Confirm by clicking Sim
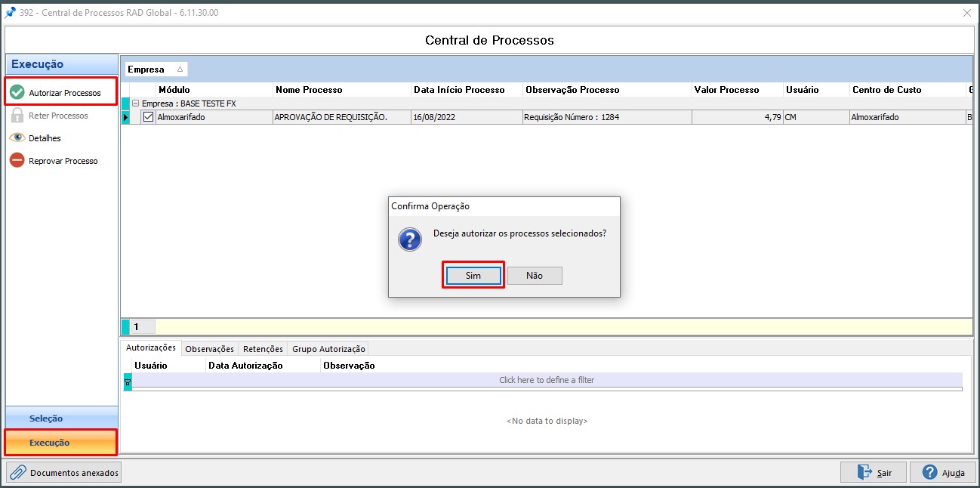Viewport: 980px width, 488px height. [473, 276]
